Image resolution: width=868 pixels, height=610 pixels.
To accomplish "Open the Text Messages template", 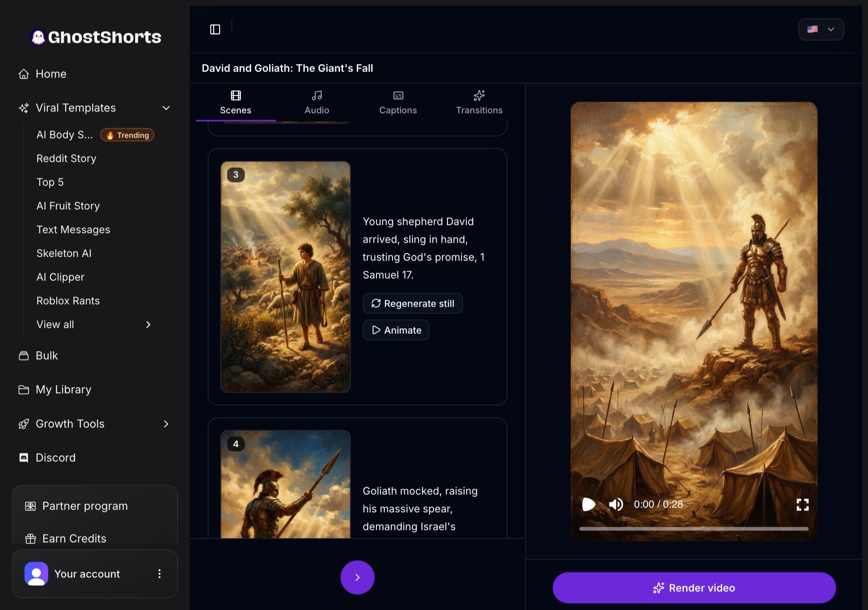I will 73,230.
